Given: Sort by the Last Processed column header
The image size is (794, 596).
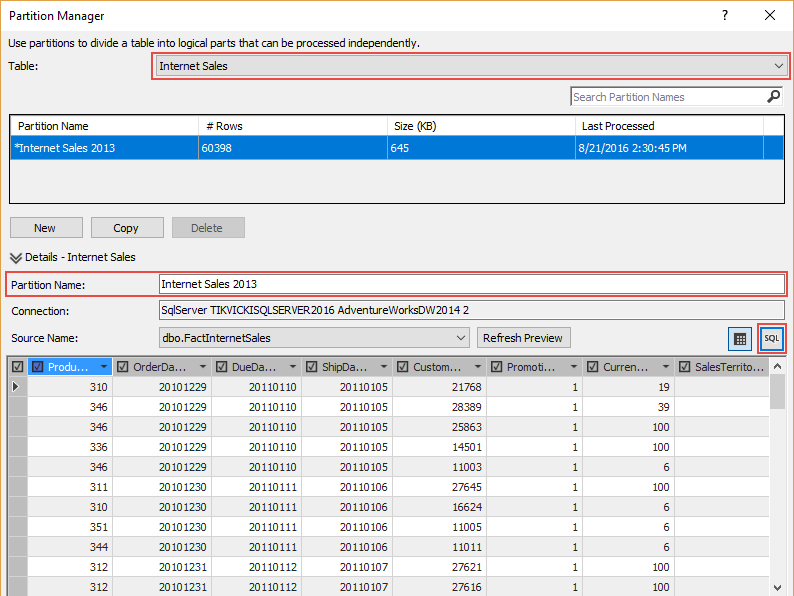Looking at the screenshot, I should [668, 126].
